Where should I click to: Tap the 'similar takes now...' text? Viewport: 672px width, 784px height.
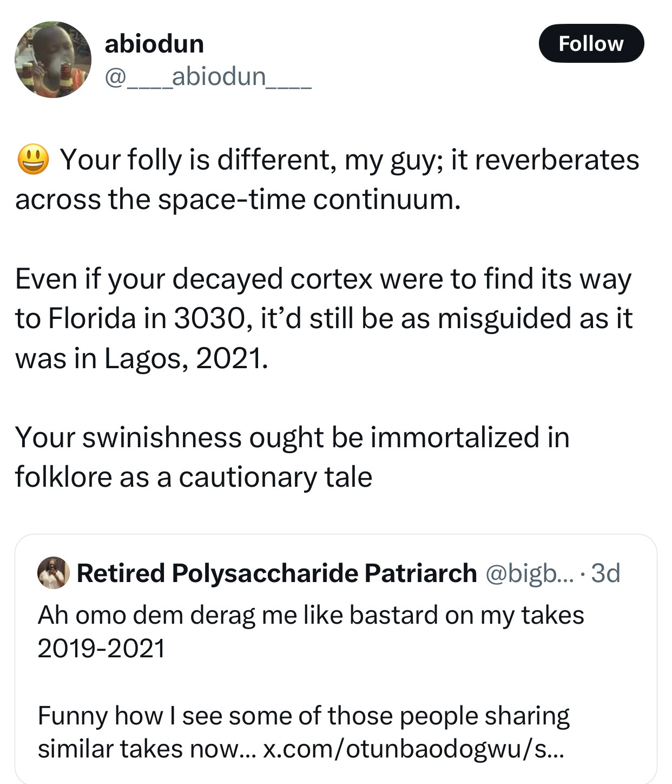tap(147, 749)
